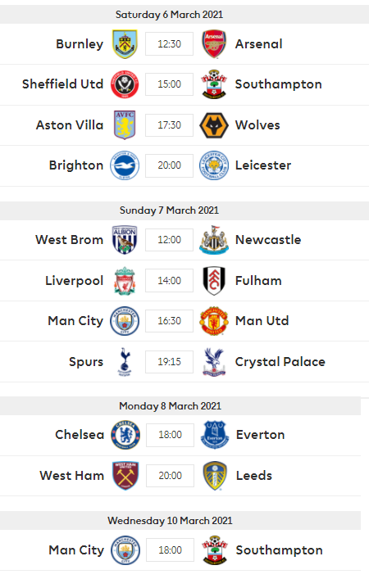369x588 pixels.
Task: Click the Chelsea team name
Action: 80,435
